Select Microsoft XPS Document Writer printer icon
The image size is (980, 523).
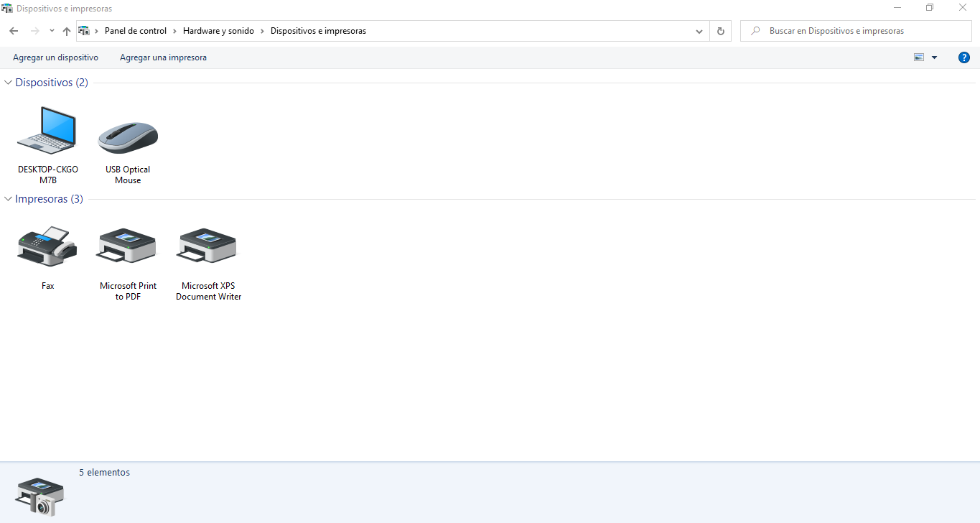coord(208,246)
